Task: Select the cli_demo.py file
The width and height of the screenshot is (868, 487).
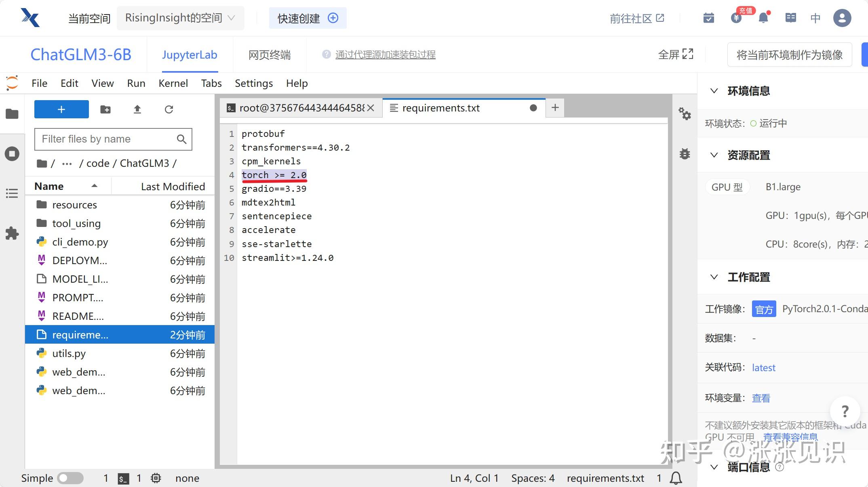Action: coord(120,242)
